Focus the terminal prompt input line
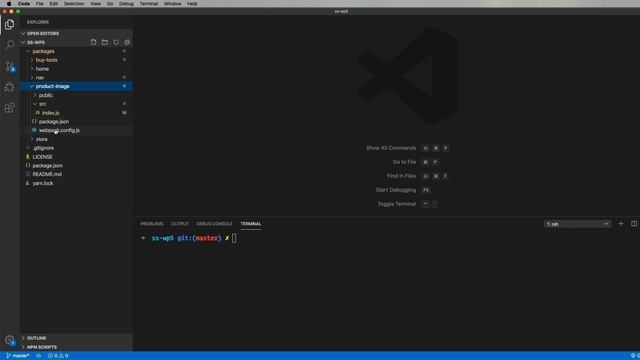 [234, 238]
